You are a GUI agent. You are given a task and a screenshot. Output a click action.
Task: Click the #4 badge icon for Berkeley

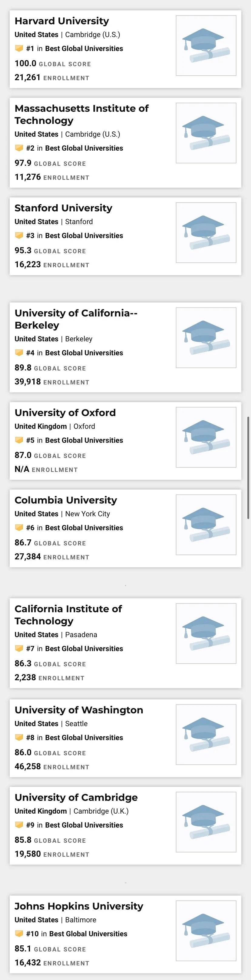pos(19,353)
